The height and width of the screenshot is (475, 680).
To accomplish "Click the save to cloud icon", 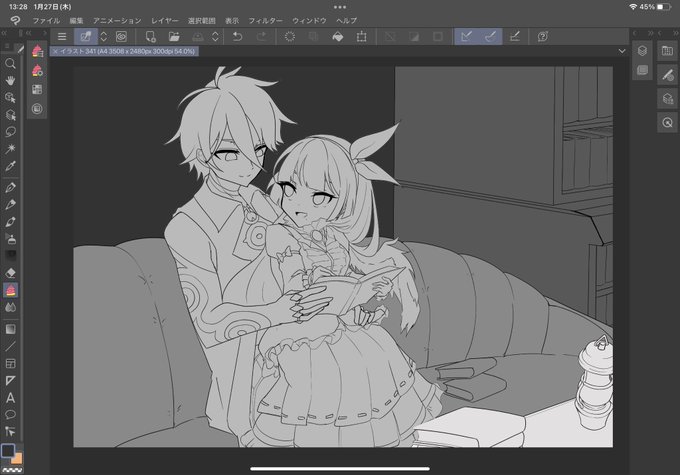I will (x=198, y=36).
